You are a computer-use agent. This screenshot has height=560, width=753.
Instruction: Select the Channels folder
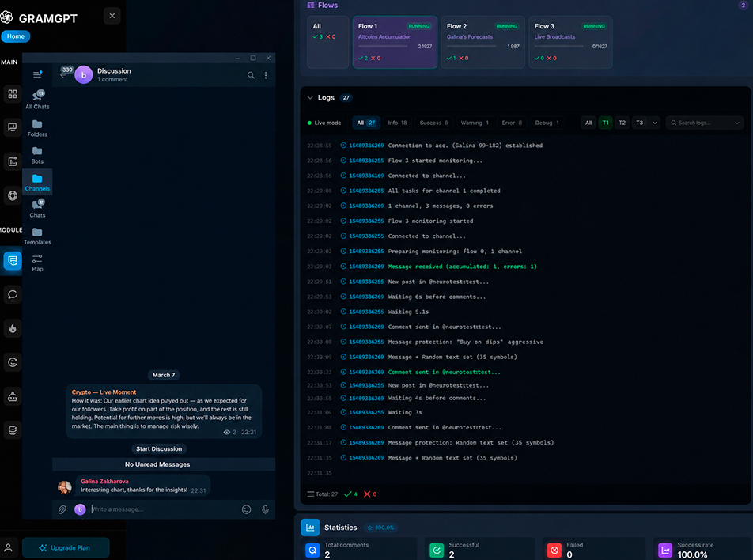[x=37, y=183]
